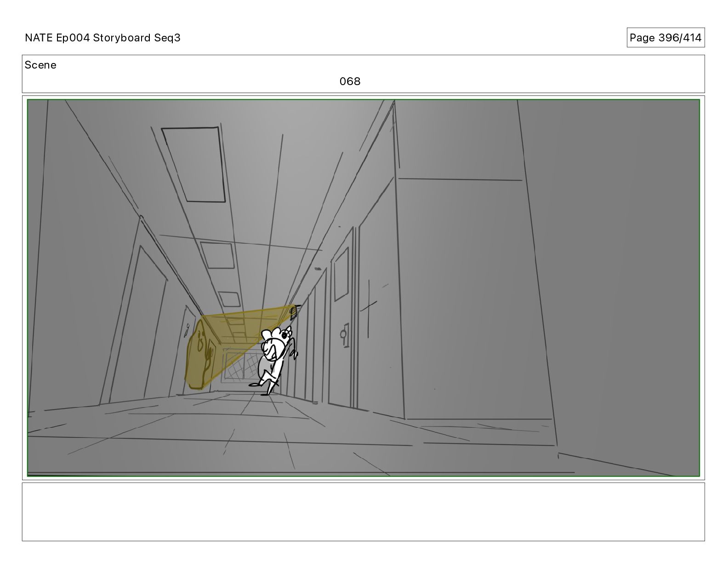Click the empty notes box below the panel
This screenshot has width=728, height=563.
point(363,511)
